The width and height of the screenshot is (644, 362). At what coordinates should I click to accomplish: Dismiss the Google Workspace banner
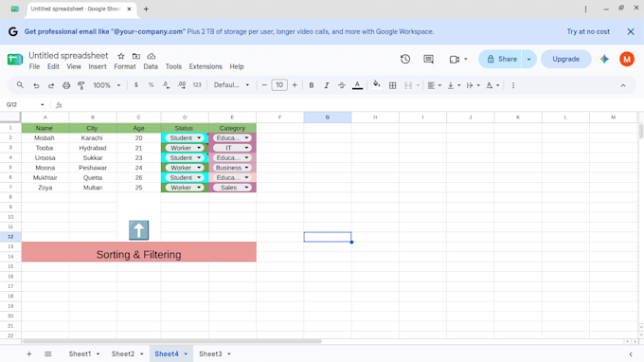(x=631, y=31)
